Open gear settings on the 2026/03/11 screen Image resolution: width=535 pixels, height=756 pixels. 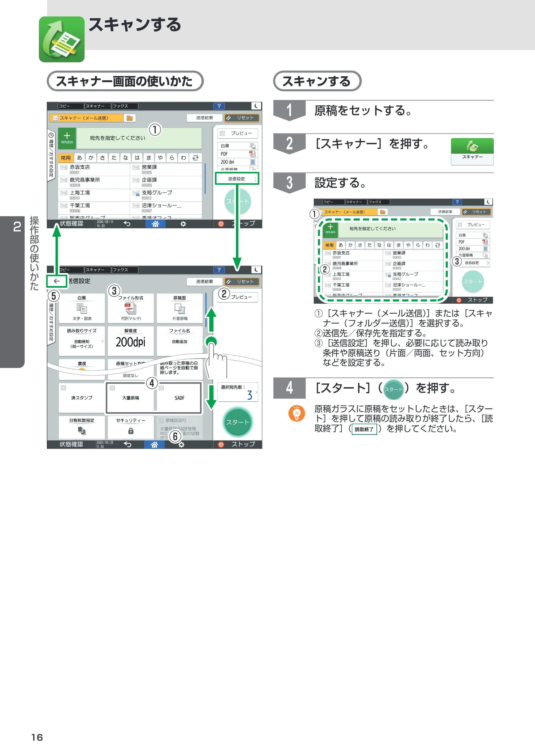tap(183, 224)
